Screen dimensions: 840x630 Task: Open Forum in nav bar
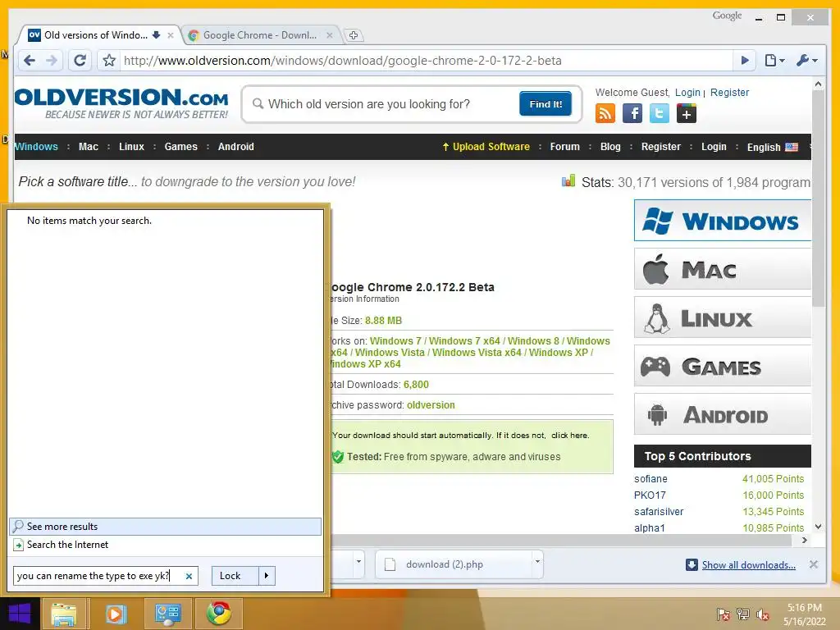[564, 146]
